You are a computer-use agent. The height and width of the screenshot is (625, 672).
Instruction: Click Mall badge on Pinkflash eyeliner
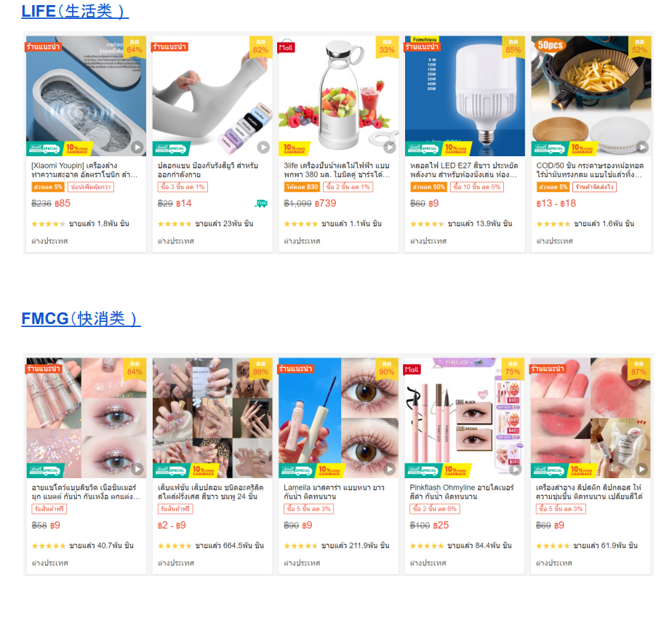click(x=412, y=369)
